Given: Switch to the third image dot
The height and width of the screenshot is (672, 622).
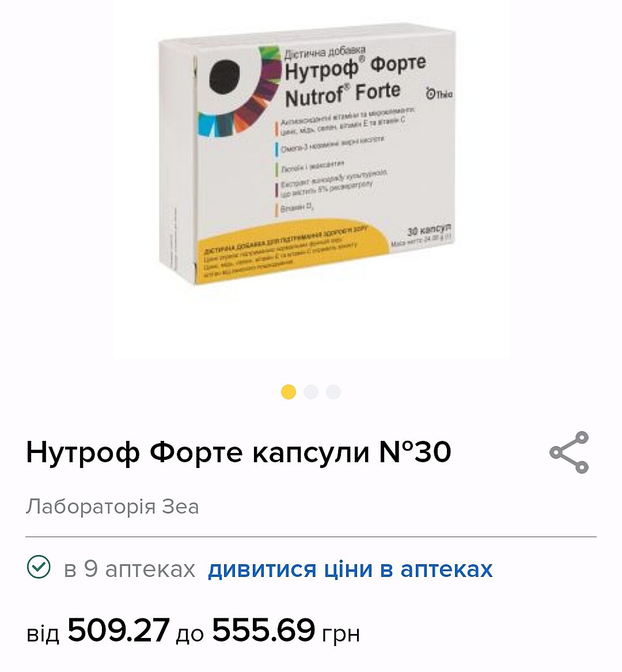Looking at the screenshot, I should tap(333, 392).
